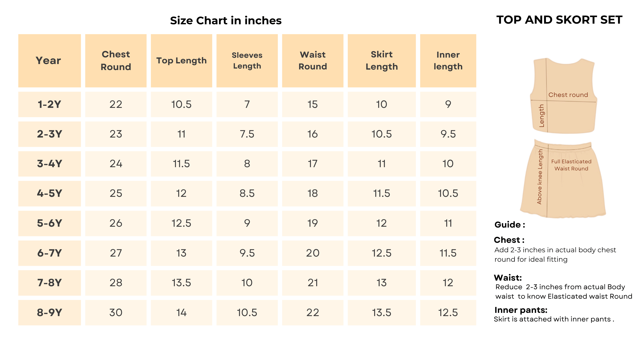644x341 pixels.
Task: Click the 'Chest round' label on top illustration
Action: pyautogui.click(x=568, y=95)
